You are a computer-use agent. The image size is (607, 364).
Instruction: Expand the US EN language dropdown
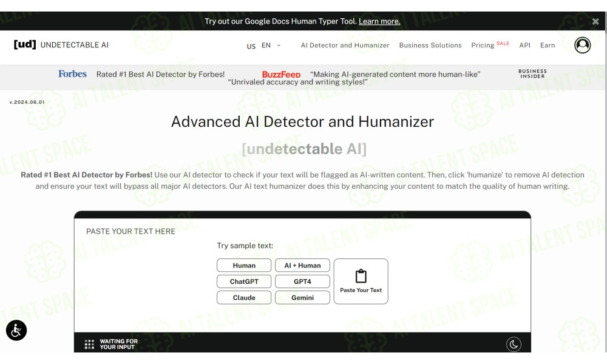click(263, 45)
